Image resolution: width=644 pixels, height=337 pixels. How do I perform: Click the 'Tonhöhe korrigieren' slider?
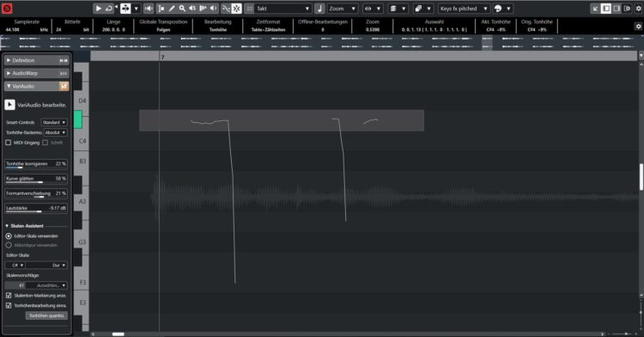[36, 164]
